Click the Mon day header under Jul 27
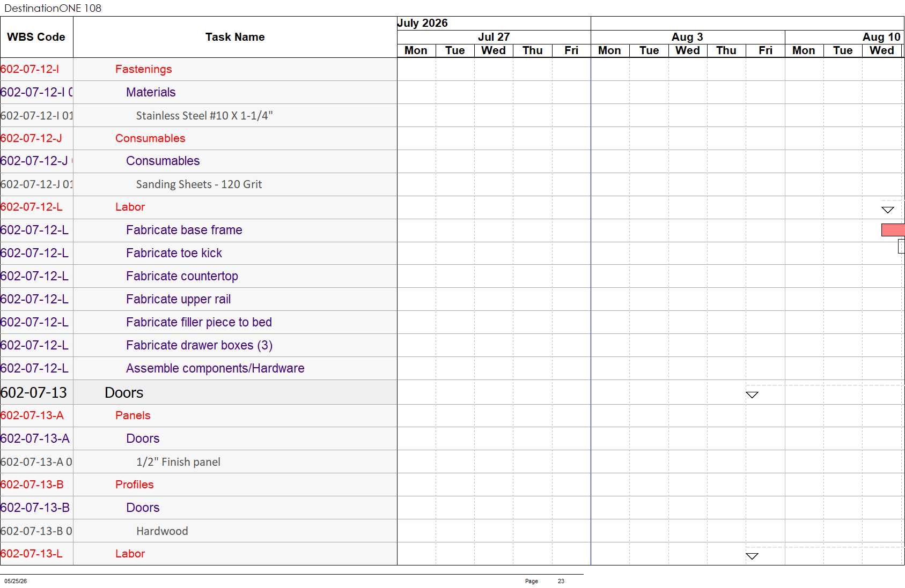Image resolution: width=905 pixels, height=588 pixels. (416, 50)
